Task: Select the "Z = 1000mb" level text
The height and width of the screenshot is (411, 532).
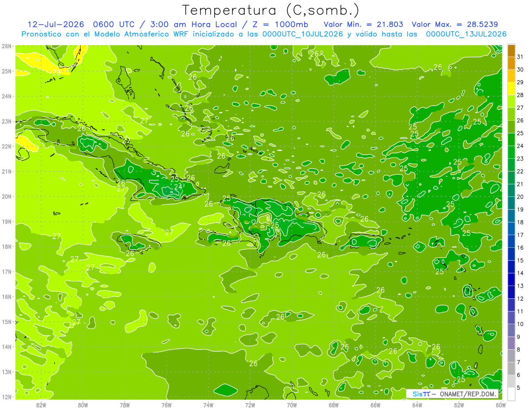Action: (x=281, y=24)
